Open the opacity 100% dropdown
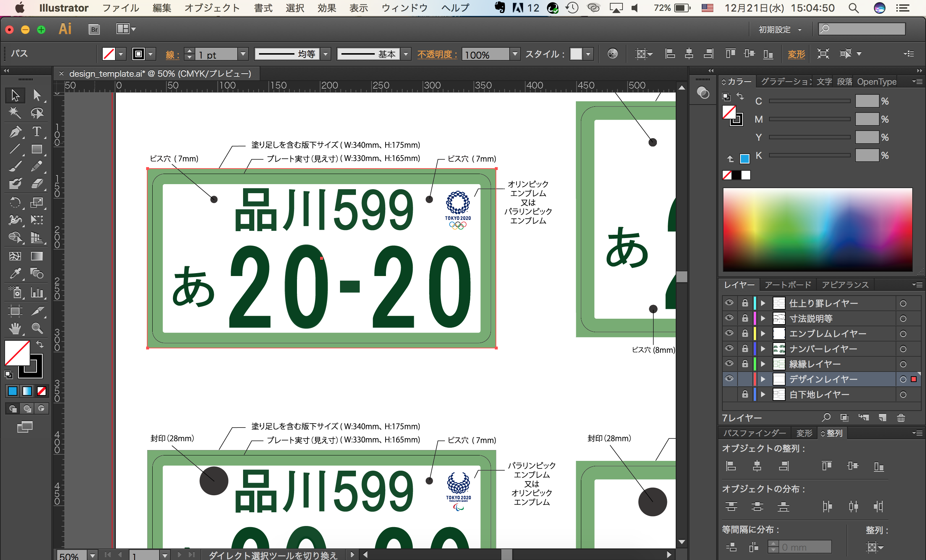Image resolution: width=926 pixels, height=560 pixels. tap(515, 54)
